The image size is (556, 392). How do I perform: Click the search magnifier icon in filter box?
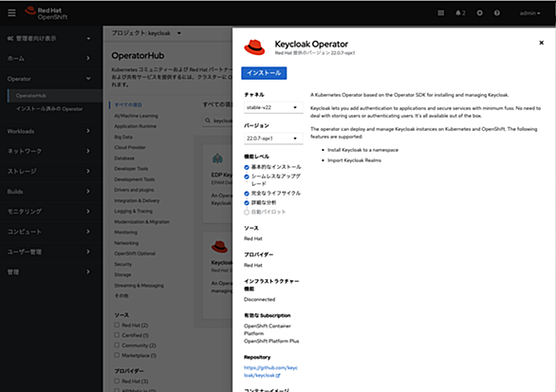(x=208, y=121)
